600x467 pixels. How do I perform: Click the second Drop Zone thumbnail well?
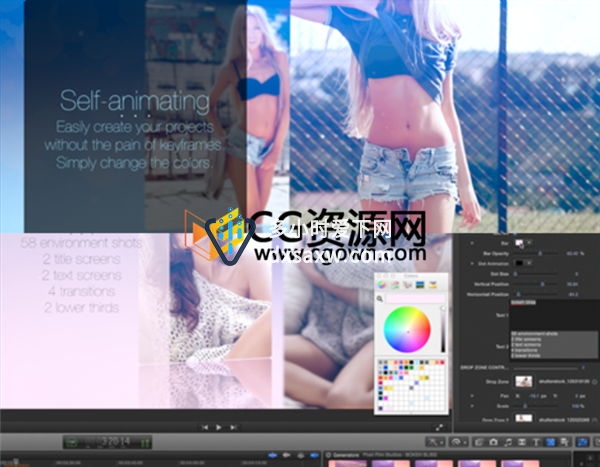click(x=524, y=418)
